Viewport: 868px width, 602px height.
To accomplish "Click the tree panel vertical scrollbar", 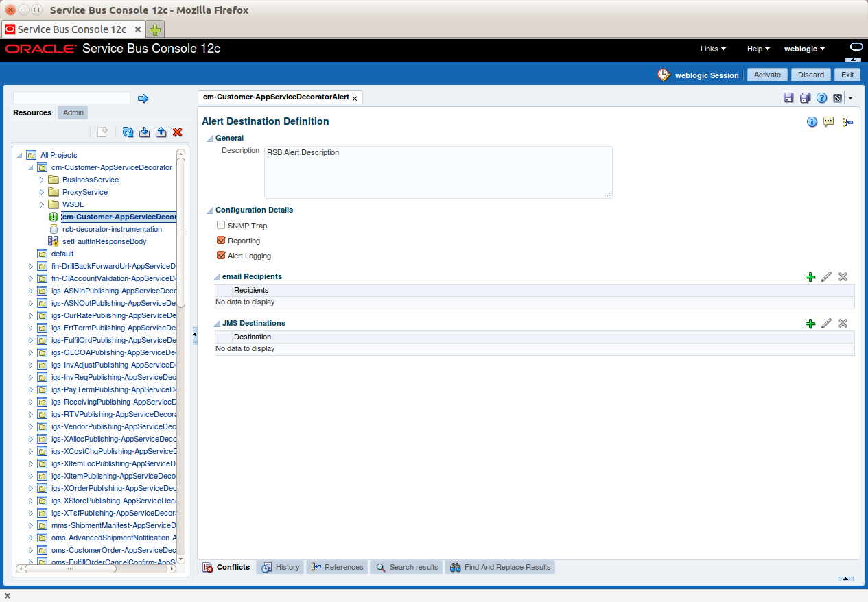I will pos(181,233).
